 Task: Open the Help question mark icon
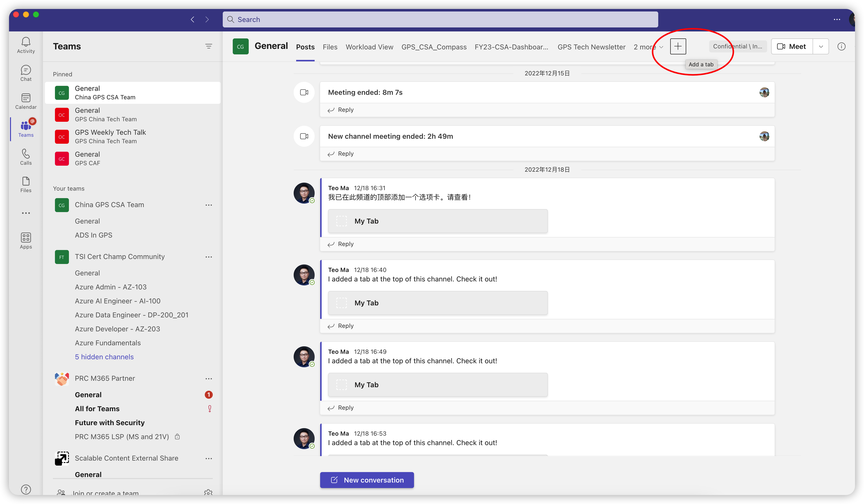26,489
